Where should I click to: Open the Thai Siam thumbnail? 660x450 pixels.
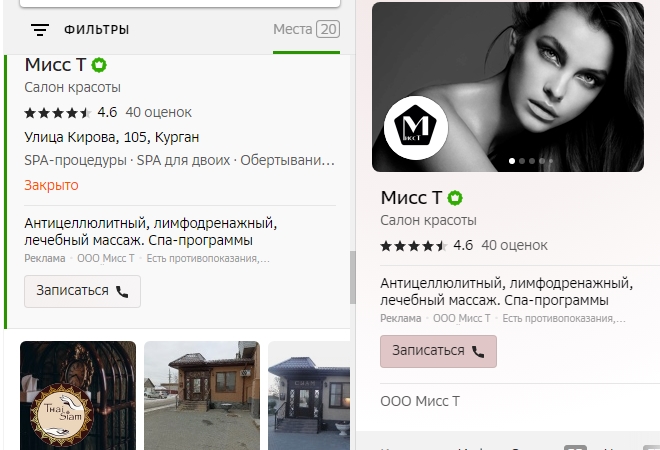[78, 395]
